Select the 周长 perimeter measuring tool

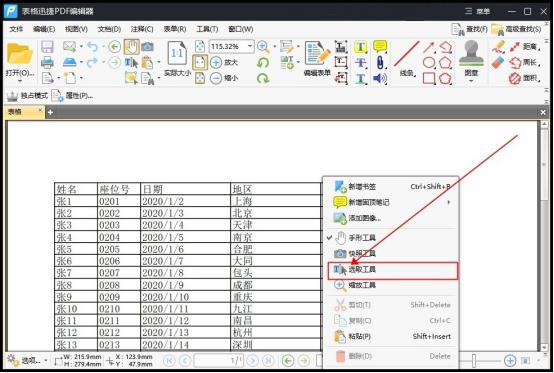(524, 63)
